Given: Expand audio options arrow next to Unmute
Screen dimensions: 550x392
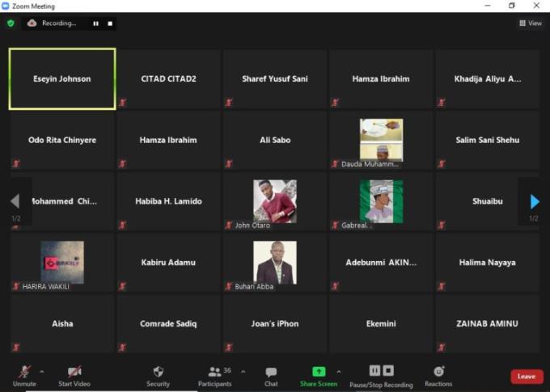Looking at the screenshot, I should point(41,372).
